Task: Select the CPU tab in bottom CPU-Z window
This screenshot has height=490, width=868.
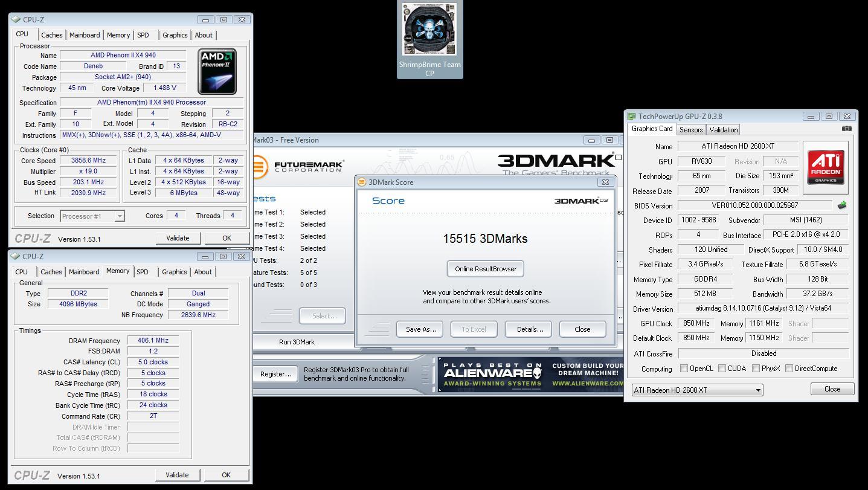Action: (x=22, y=272)
